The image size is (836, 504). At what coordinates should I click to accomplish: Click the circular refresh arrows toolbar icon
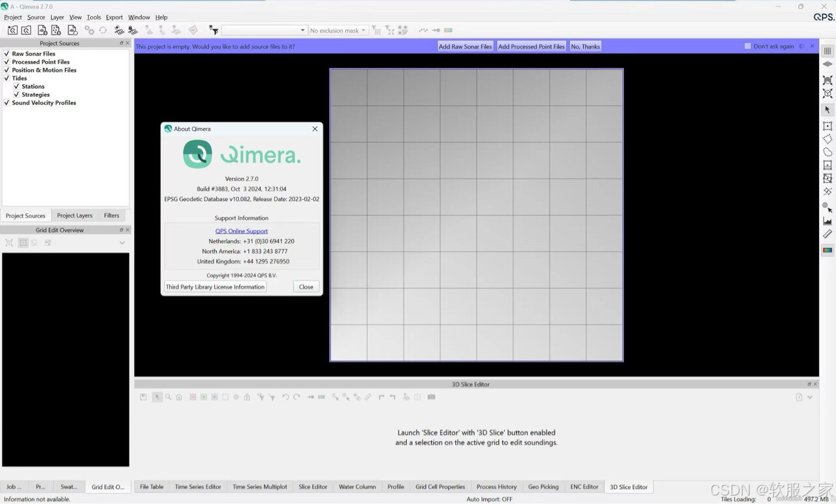point(103,30)
